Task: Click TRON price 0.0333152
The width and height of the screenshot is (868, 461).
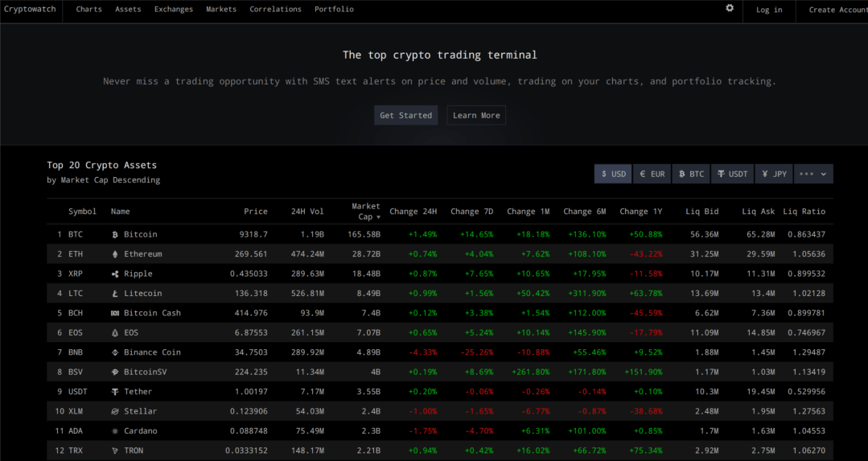Action: pyautogui.click(x=246, y=451)
